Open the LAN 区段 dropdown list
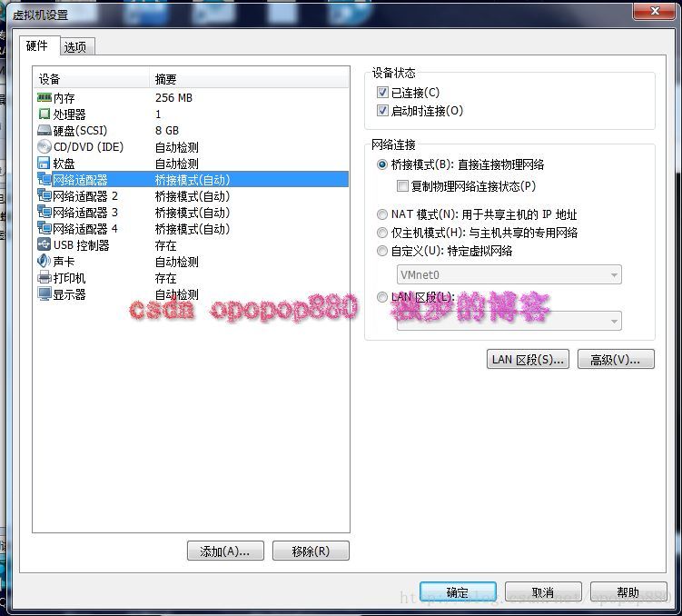The height and width of the screenshot is (616, 682). point(509,321)
